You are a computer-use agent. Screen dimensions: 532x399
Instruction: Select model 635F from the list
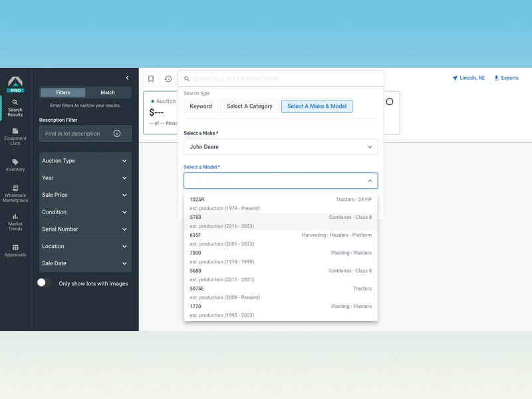pos(281,239)
